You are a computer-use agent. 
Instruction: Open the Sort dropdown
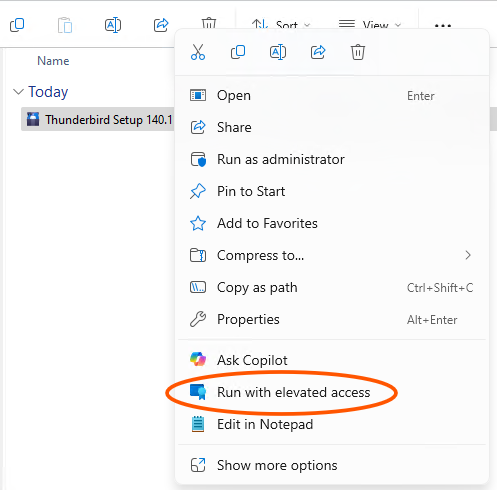[x=281, y=25]
